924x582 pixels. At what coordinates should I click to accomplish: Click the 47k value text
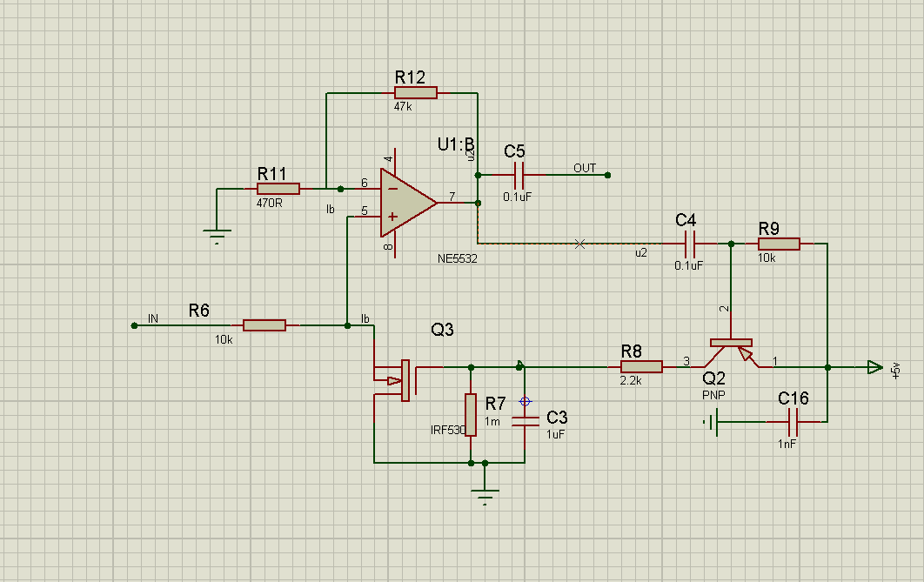[403, 107]
